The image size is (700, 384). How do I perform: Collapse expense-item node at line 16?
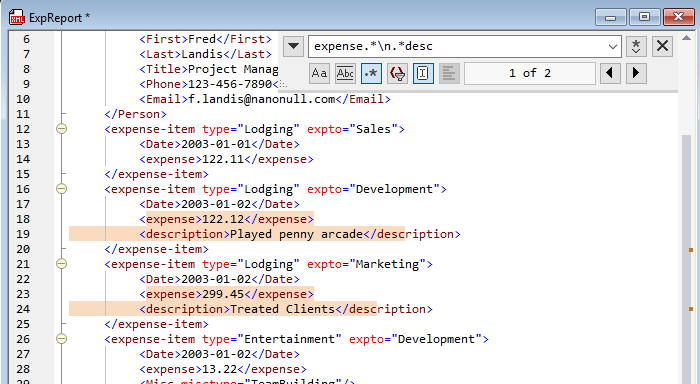(x=62, y=189)
